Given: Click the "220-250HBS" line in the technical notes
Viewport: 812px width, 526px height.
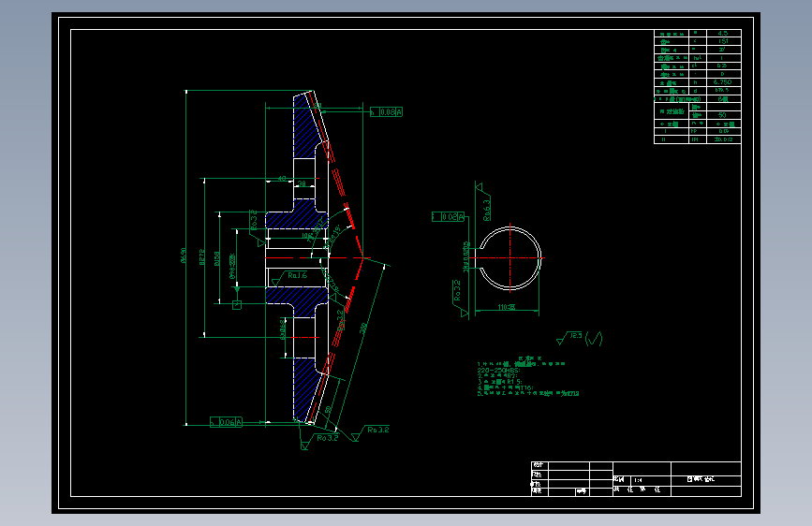Looking at the screenshot, I should [498, 371].
